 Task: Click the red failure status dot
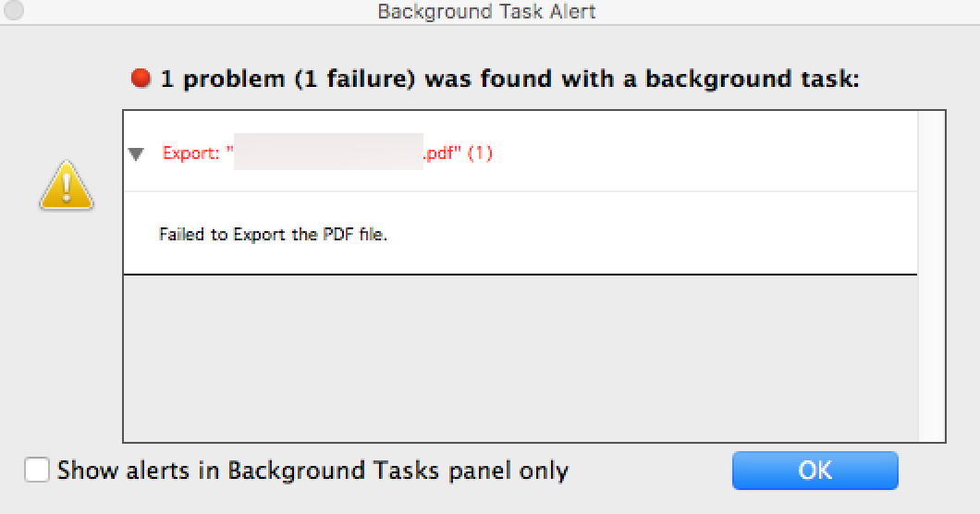[141, 79]
